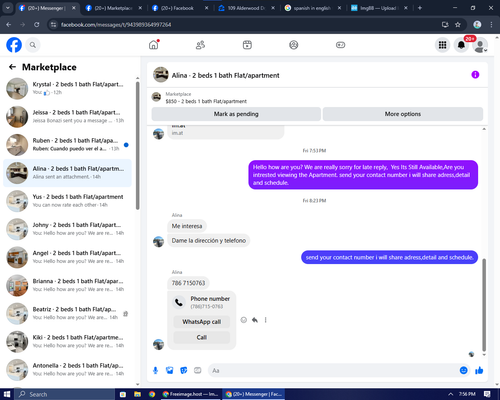Click Mark as pending button
This screenshot has height=400, width=500.
236,114
